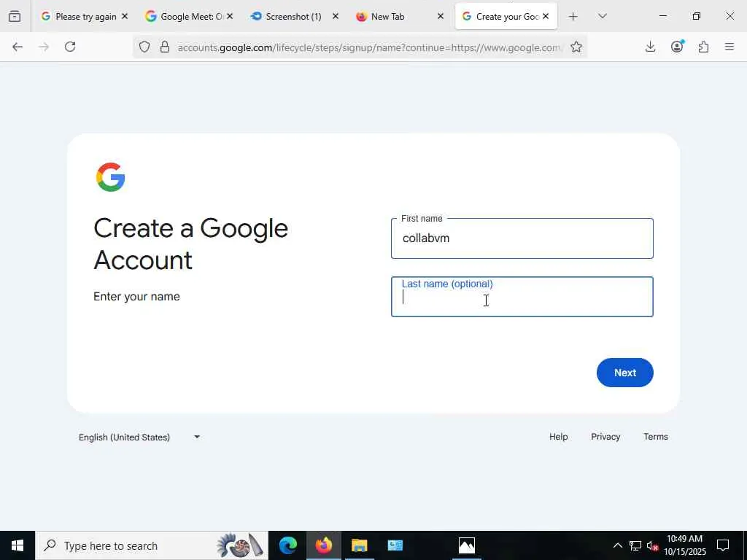The height and width of the screenshot is (560, 747).
Task: Open the blue window app in taskbar
Action: 395,545
